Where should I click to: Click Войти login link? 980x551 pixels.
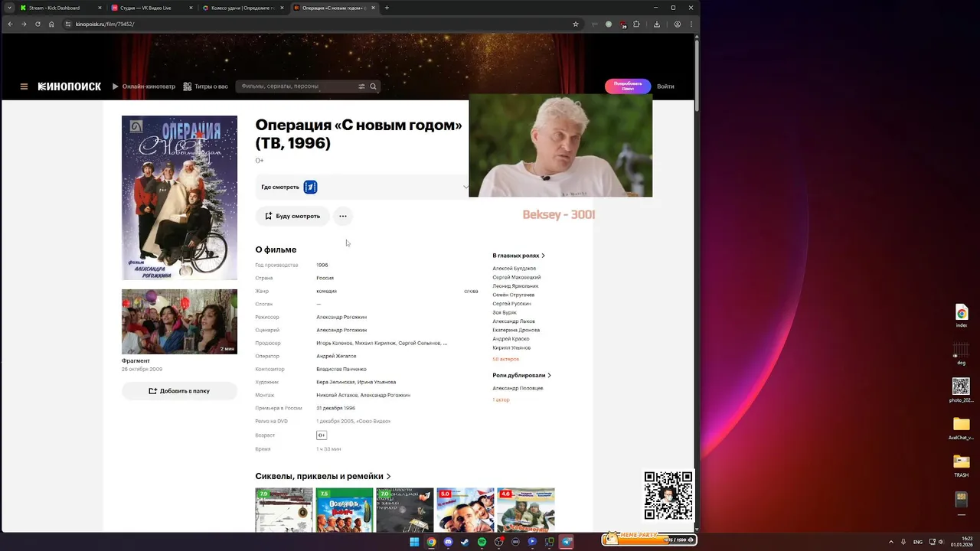point(665,86)
